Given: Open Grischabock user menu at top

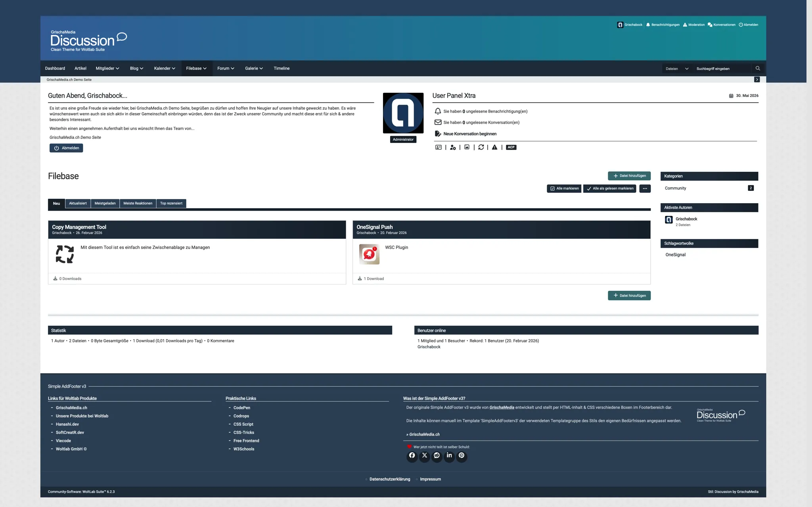Looking at the screenshot, I should pyautogui.click(x=630, y=25).
